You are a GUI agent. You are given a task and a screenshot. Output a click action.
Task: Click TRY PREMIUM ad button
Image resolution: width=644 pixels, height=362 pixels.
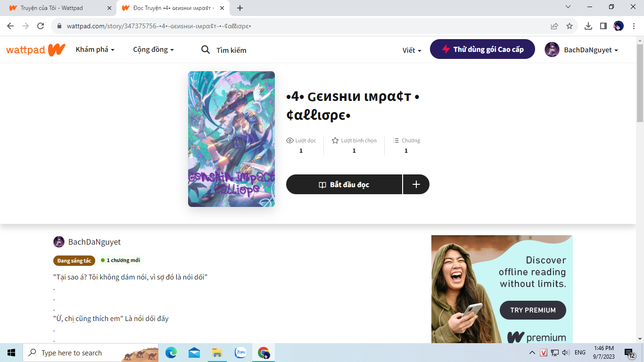(x=533, y=310)
